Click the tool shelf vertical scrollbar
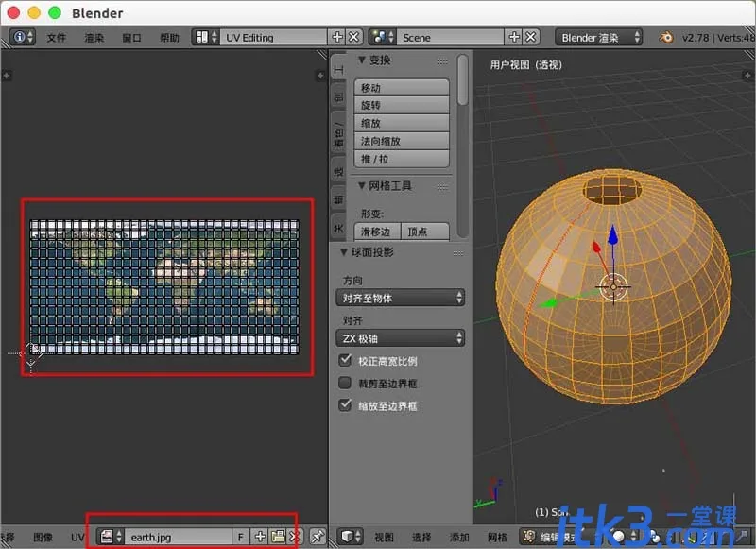Screen dimensions: 756x549 coord(462,79)
